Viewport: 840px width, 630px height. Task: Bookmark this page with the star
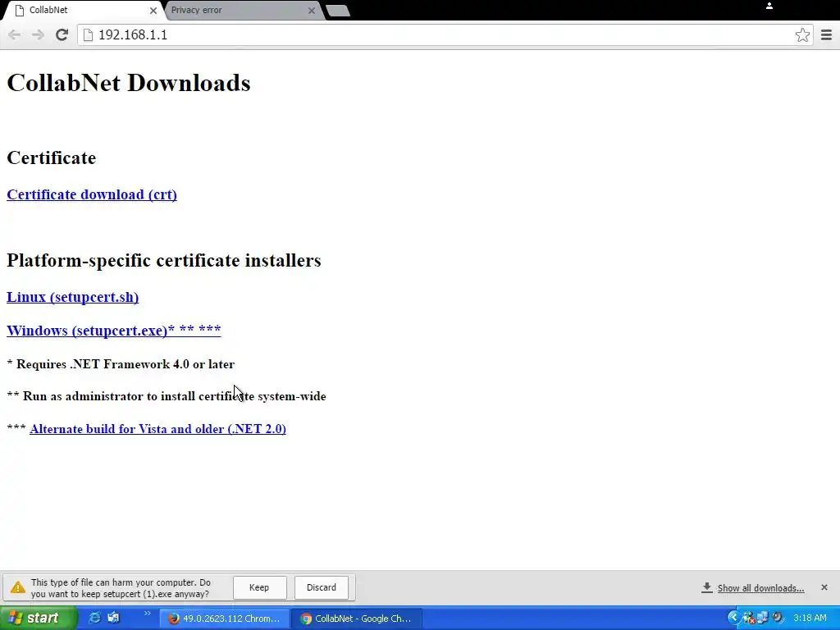[802, 34]
